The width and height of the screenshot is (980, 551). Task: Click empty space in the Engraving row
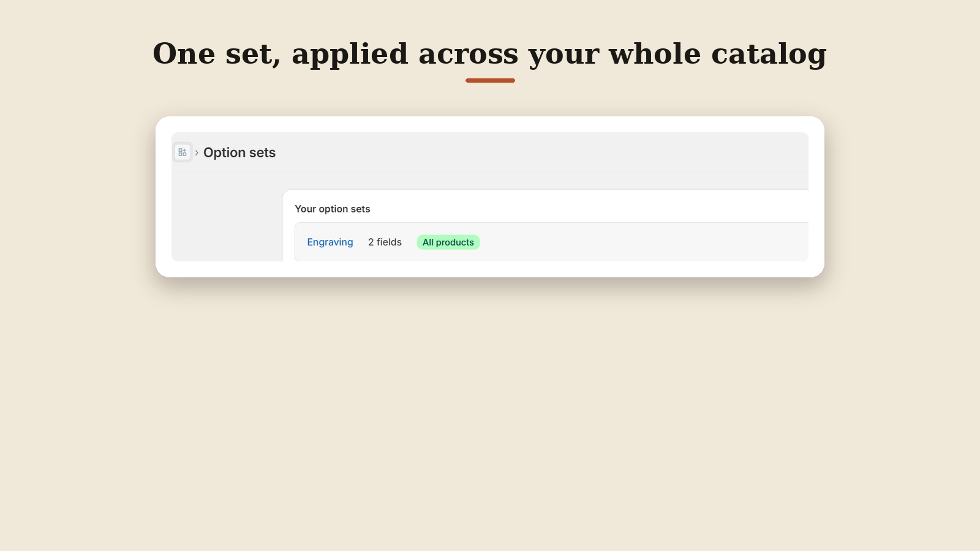[643, 242]
